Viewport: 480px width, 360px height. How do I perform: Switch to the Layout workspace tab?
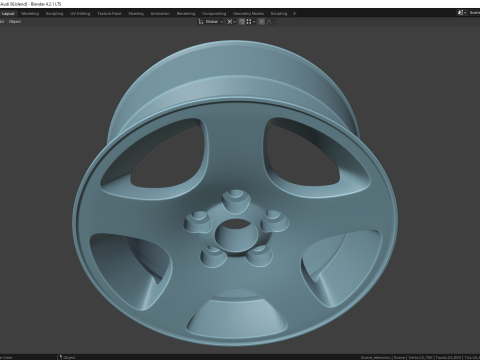click(8, 14)
